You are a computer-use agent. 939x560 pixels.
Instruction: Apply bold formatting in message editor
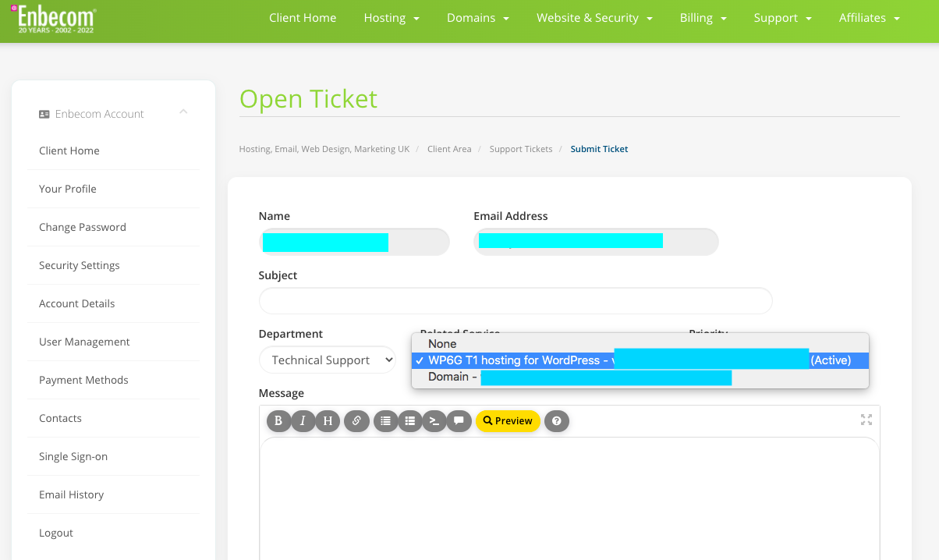click(x=278, y=420)
